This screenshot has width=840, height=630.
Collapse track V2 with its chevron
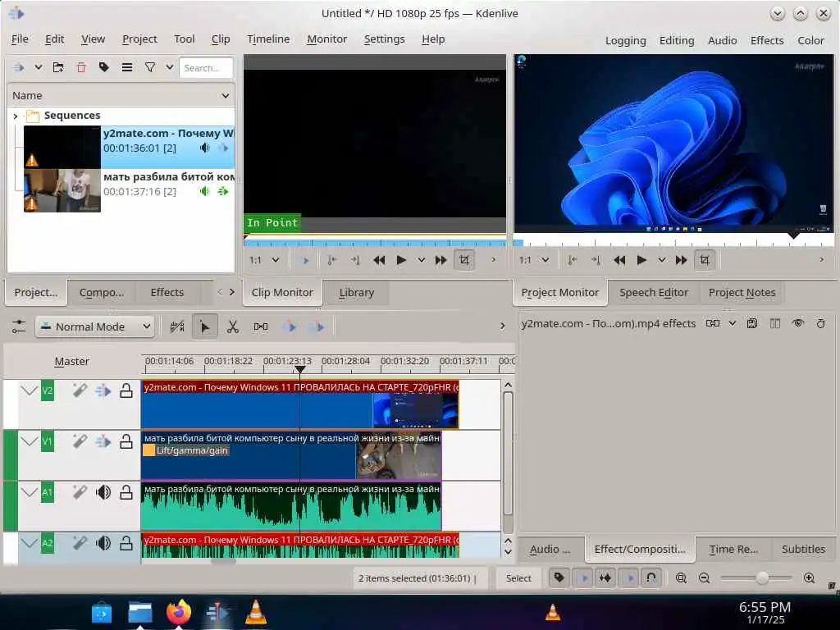pos(29,390)
